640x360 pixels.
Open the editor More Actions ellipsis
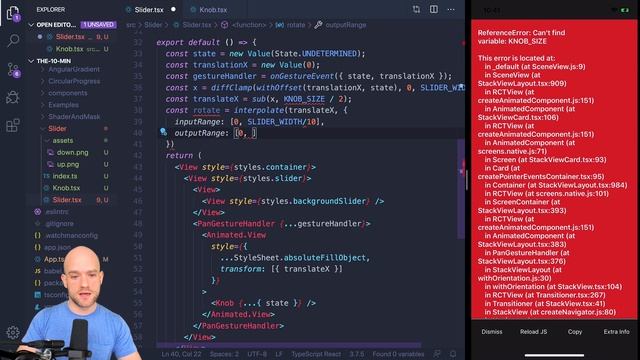(x=451, y=9)
